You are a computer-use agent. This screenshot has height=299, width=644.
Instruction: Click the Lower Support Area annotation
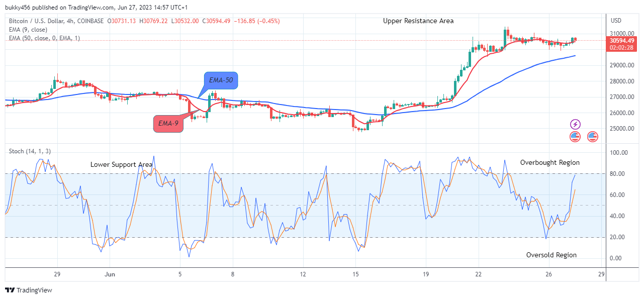pos(121,164)
